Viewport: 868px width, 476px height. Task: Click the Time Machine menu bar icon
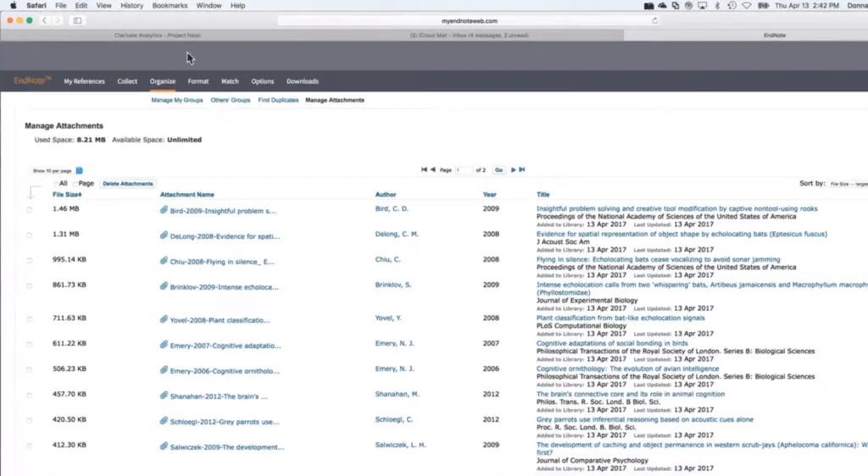pos(732,6)
